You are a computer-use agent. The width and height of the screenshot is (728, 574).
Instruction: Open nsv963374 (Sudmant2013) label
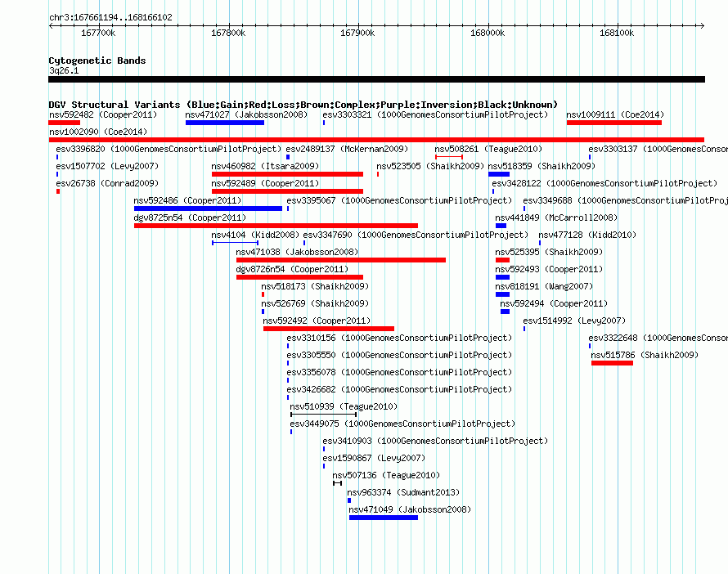click(x=403, y=492)
